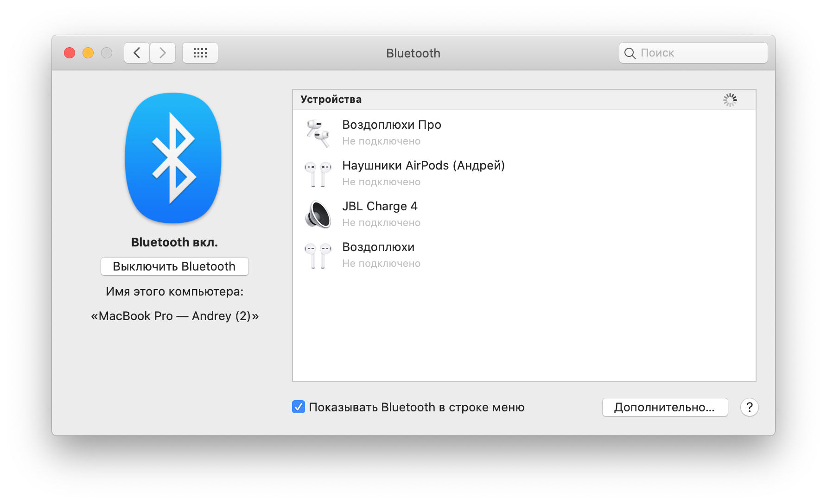827x504 pixels.
Task: Click the Bluetooth вкл. status label
Action: pos(174,242)
